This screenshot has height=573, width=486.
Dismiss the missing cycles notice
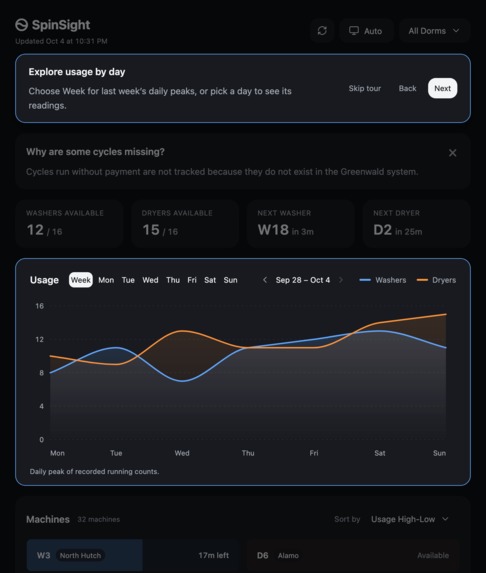point(452,153)
